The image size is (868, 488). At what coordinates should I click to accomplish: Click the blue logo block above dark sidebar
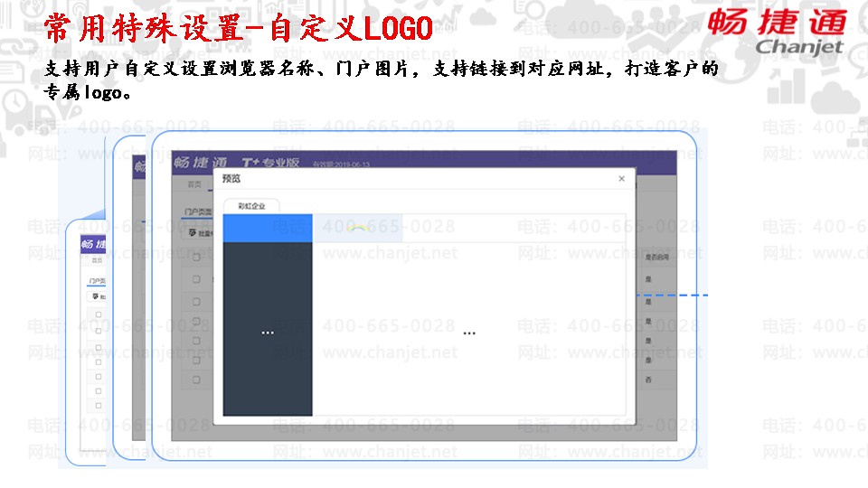[x=268, y=228]
